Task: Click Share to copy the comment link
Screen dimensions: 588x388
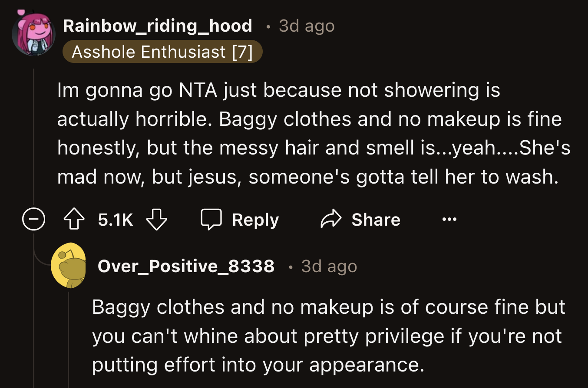Action: [376, 219]
